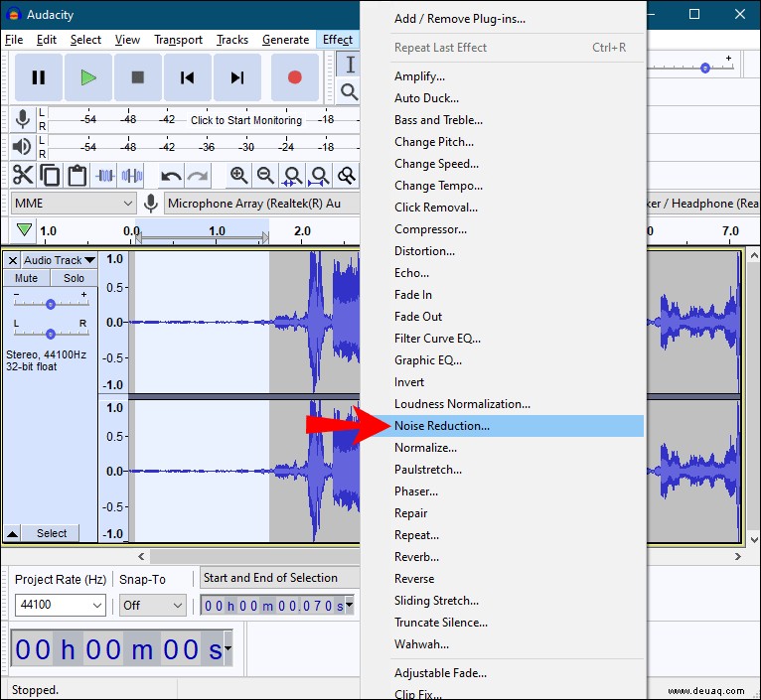Image resolution: width=761 pixels, height=700 pixels.
Task: Open the Select menu
Action: 85,40
